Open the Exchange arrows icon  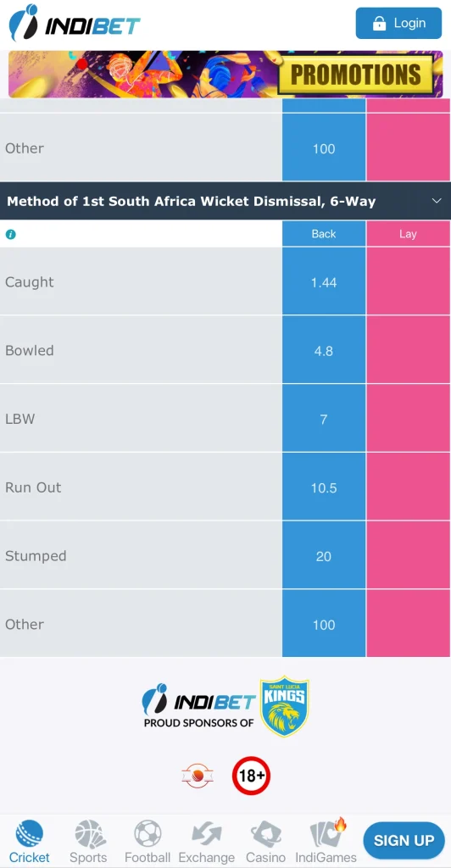[206, 834]
